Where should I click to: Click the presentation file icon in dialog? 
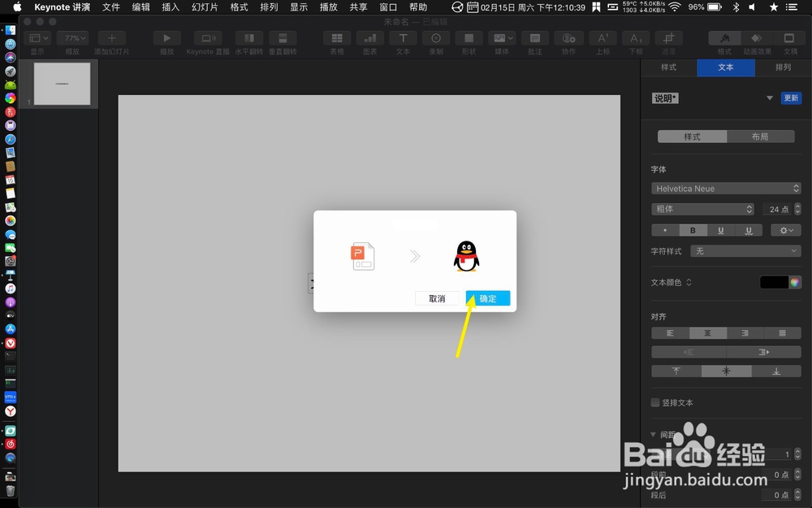tap(362, 256)
